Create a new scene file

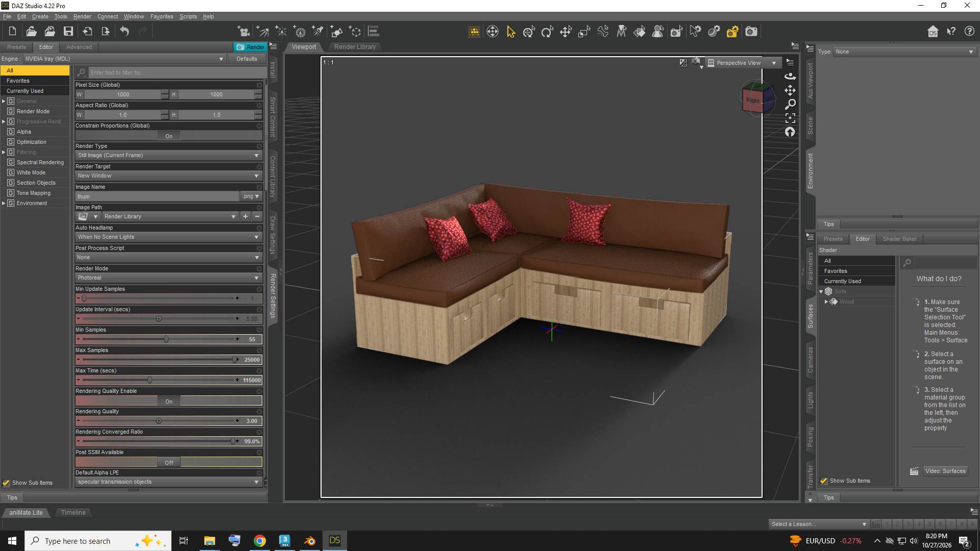coord(13,32)
